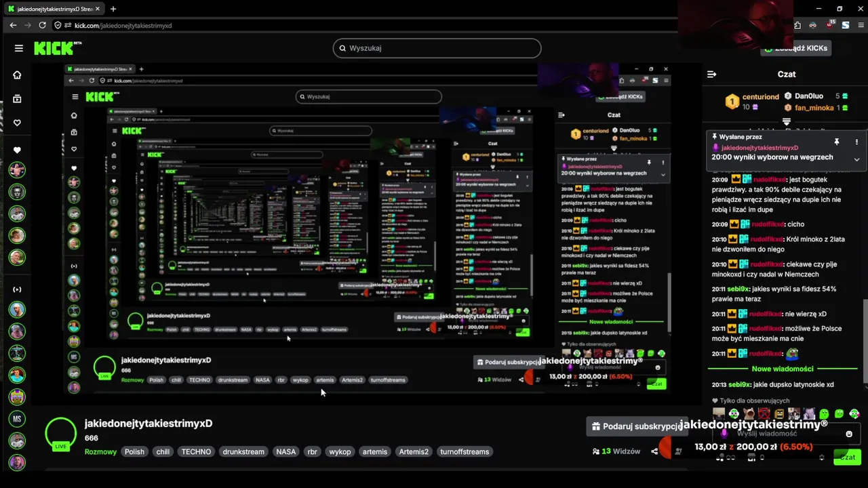Screen dimensions: 868x488
Task: Click the 'chill' tag
Action: 163,451
